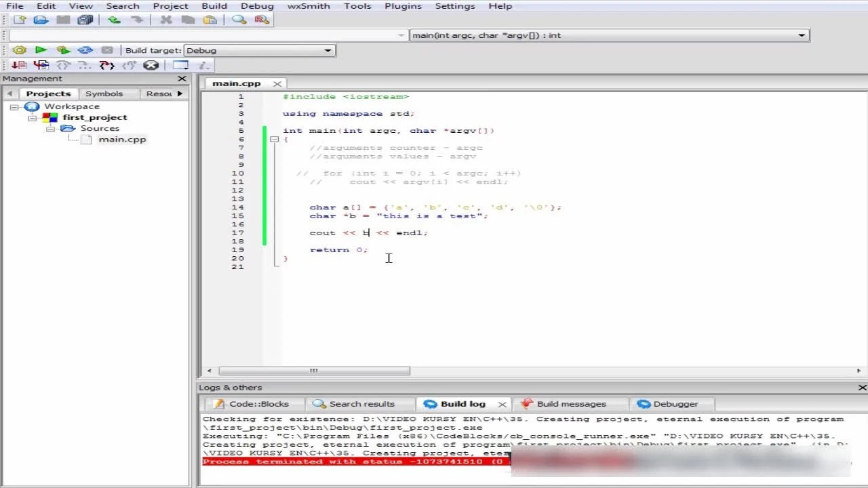Viewport: 868px width, 488px height.
Task: Run the program with green arrow
Action: coord(41,50)
